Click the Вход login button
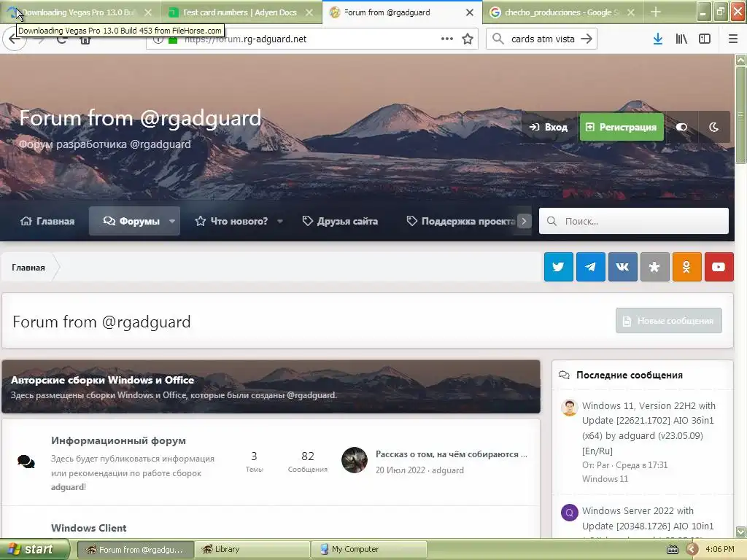The width and height of the screenshot is (747, 560). coord(549,127)
